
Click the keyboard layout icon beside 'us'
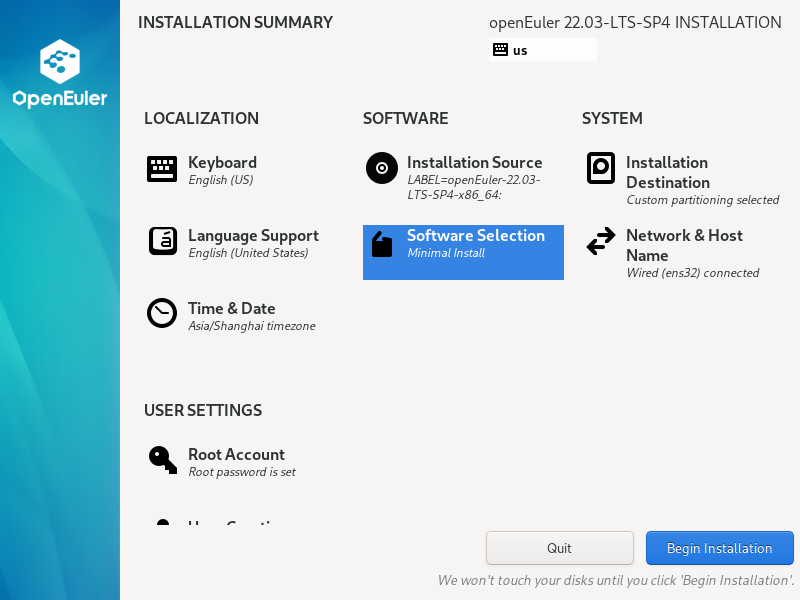click(501, 49)
